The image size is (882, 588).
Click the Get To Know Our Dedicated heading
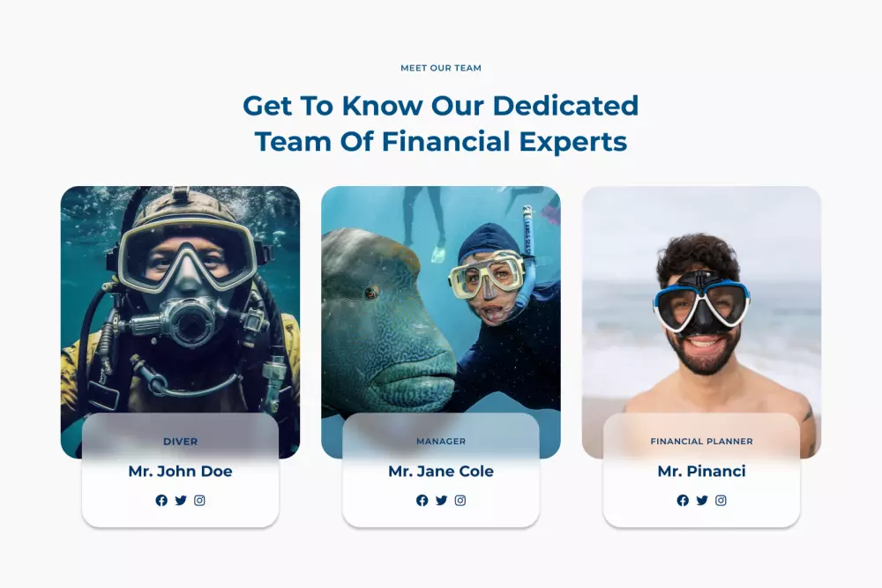click(441, 106)
